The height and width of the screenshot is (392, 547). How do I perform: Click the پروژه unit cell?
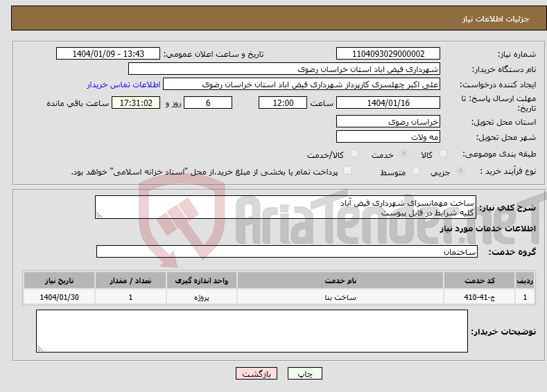[201, 297]
